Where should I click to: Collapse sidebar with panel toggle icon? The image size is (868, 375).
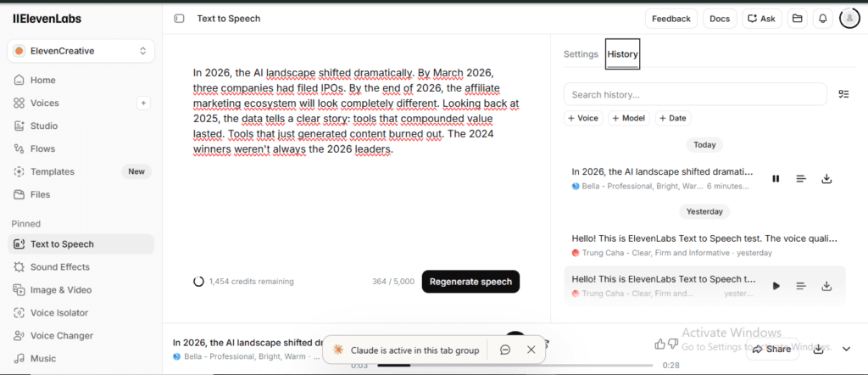click(x=179, y=19)
